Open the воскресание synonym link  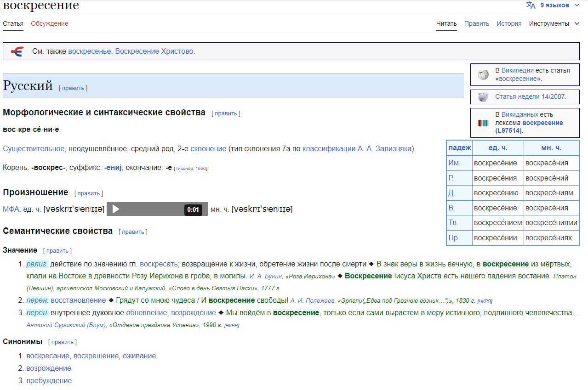[48, 356]
